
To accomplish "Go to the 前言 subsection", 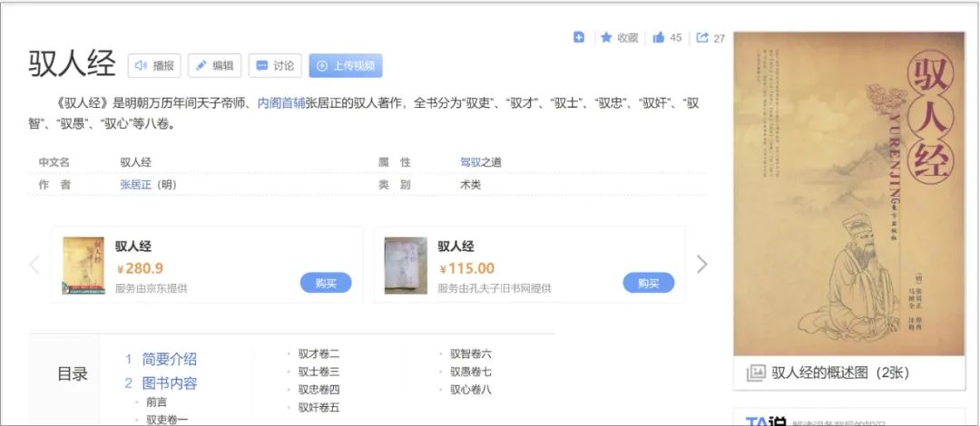I will click(x=157, y=402).
